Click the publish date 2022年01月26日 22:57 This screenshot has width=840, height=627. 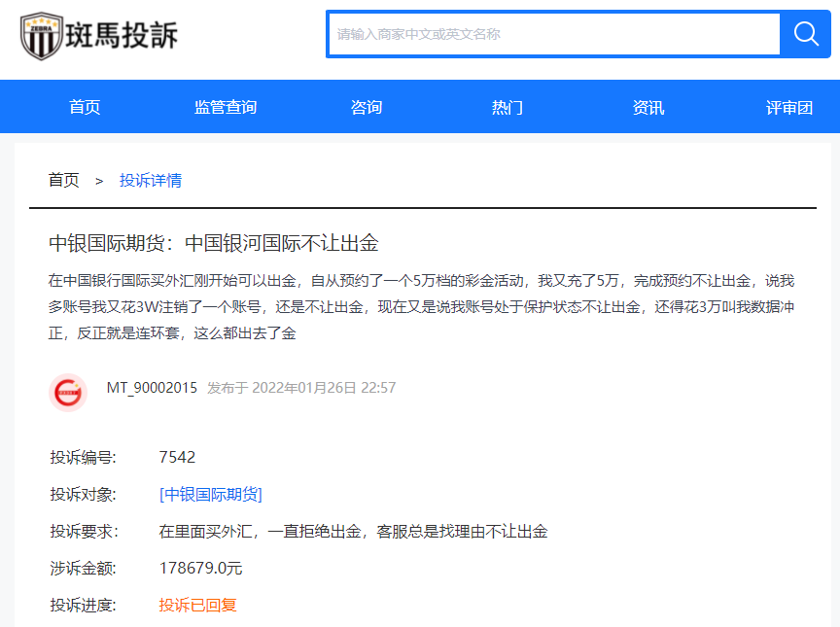[x=324, y=388]
